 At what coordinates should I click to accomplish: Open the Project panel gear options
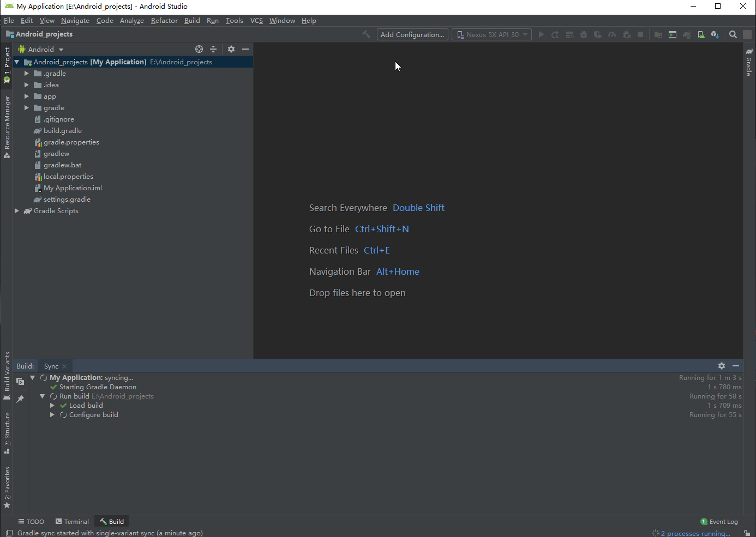pos(231,49)
